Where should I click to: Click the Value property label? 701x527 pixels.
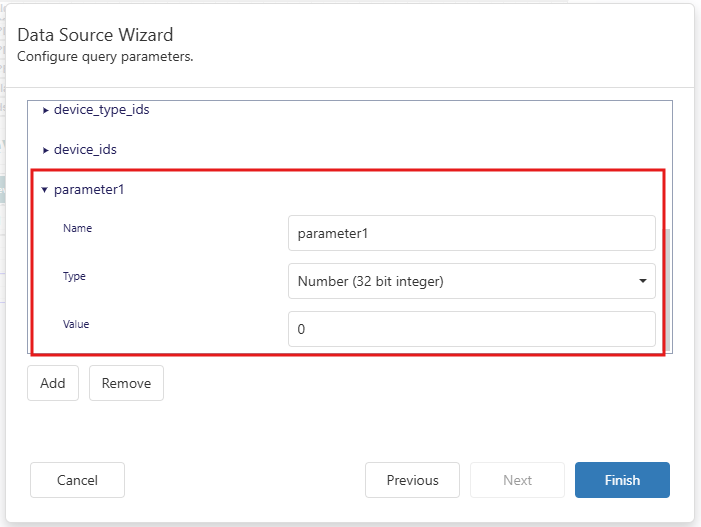[x=76, y=324]
